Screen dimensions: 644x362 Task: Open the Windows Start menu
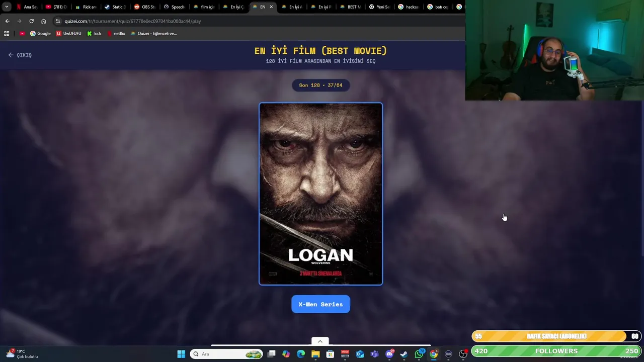pyautogui.click(x=181, y=354)
